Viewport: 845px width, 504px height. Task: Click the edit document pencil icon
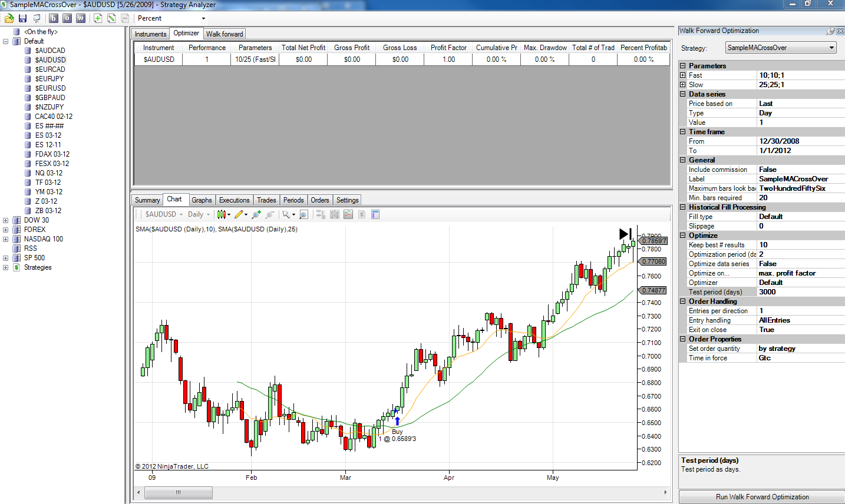click(111, 18)
